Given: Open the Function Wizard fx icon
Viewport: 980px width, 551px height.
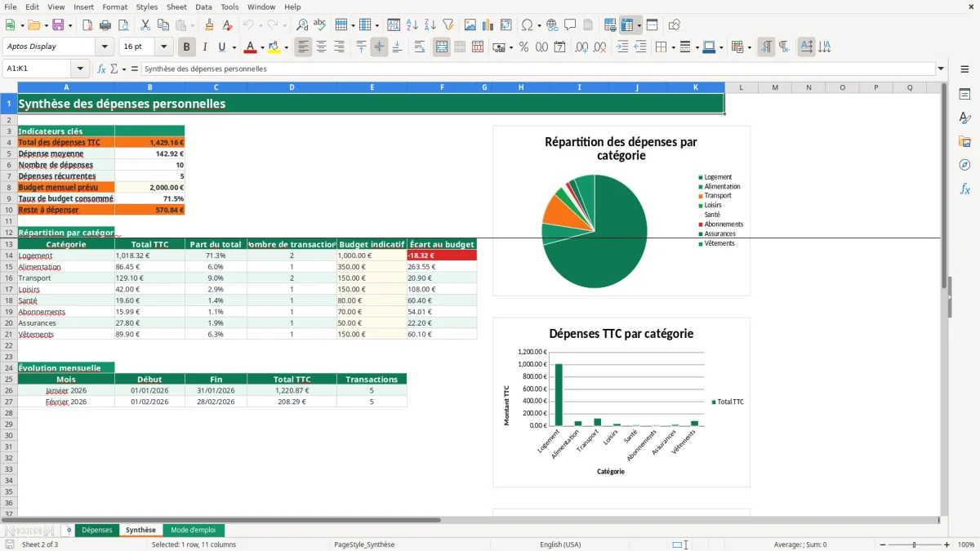Looking at the screenshot, I should 102,69.
